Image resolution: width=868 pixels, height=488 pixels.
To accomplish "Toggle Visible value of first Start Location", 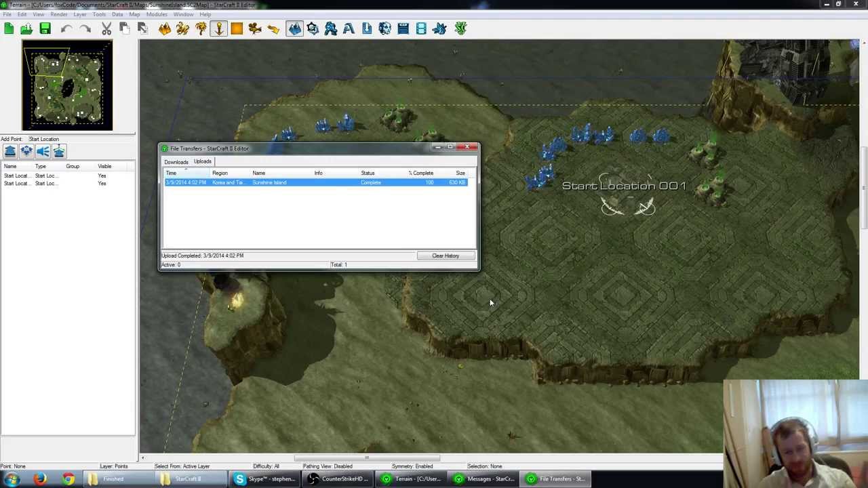I will pos(102,176).
